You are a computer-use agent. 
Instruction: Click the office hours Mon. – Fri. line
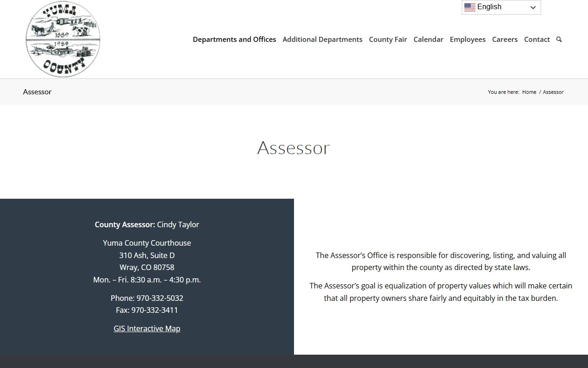[147, 280]
